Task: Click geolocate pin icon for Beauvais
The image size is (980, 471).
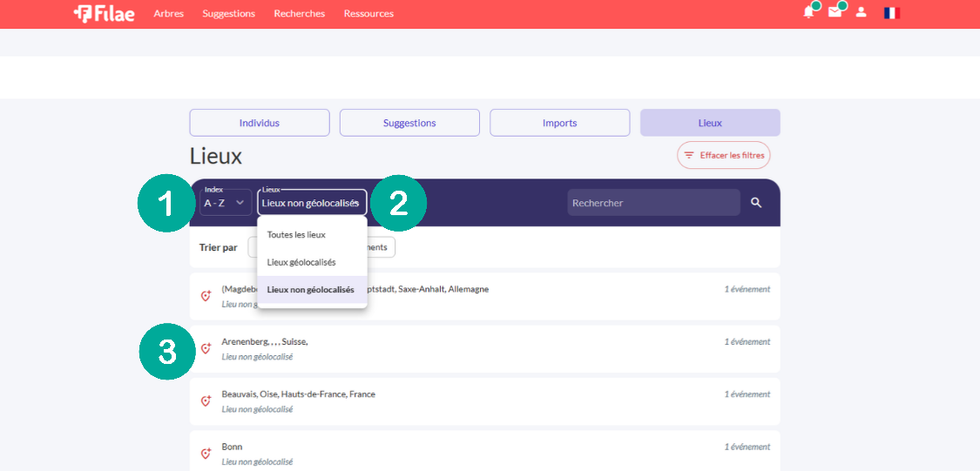Action: tap(206, 401)
